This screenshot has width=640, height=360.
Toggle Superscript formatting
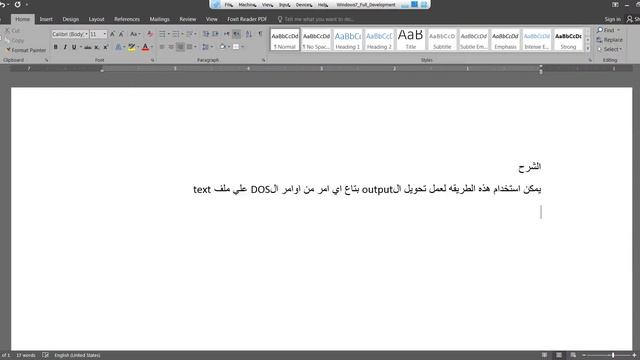pyautogui.click(x=106, y=47)
